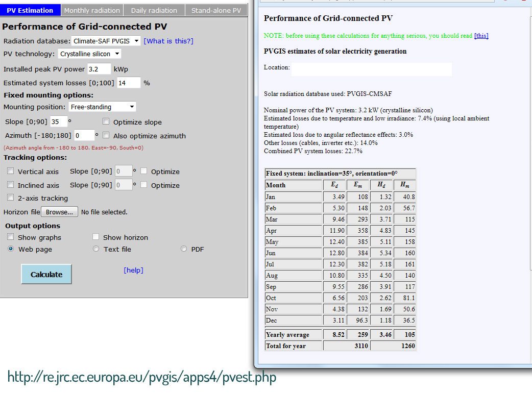Select the Web page output radio
The height and width of the screenshot is (393, 532).
pos(11,249)
